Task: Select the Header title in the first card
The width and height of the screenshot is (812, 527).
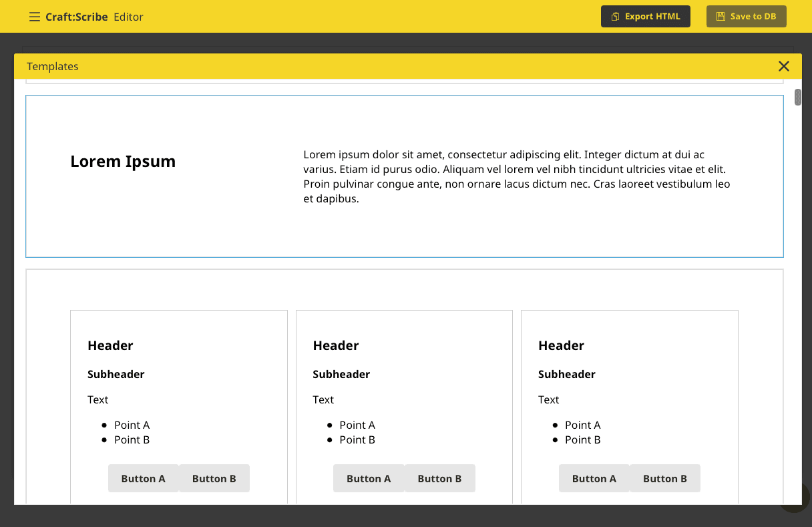Action: point(110,345)
